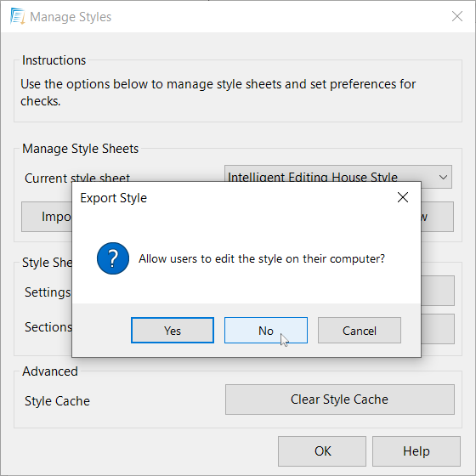Choose No in Export Style dialog
The width and height of the screenshot is (476, 476).
tap(266, 331)
